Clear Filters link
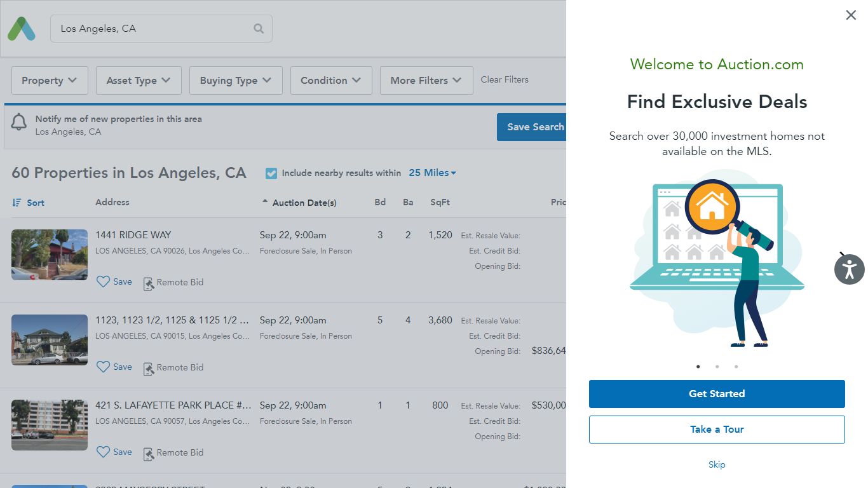This screenshot has height=488, width=868. click(x=505, y=79)
